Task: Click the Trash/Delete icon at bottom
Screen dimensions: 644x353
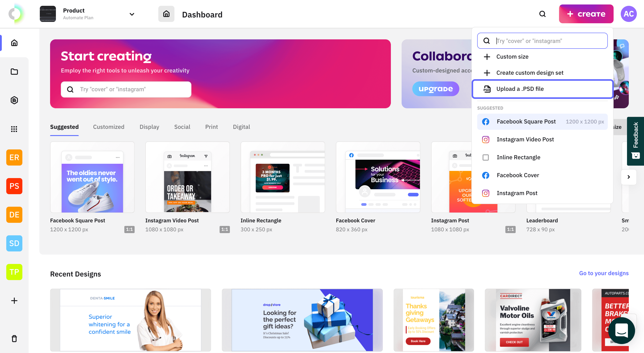Action: pos(14,339)
